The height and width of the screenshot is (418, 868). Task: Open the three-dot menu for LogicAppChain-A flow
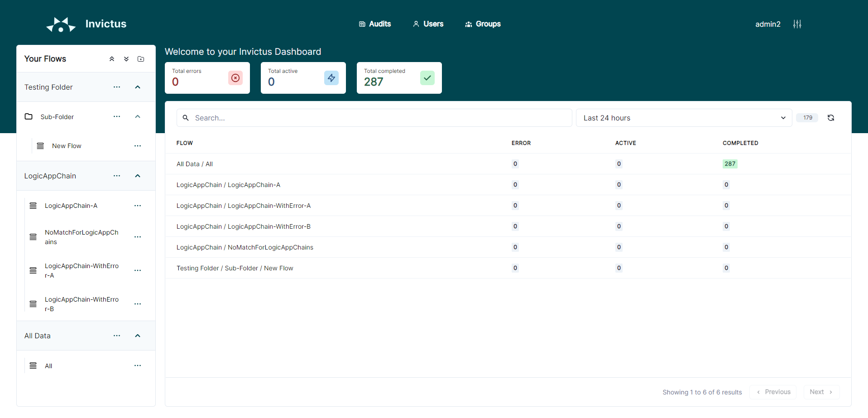(x=138, y=206)
